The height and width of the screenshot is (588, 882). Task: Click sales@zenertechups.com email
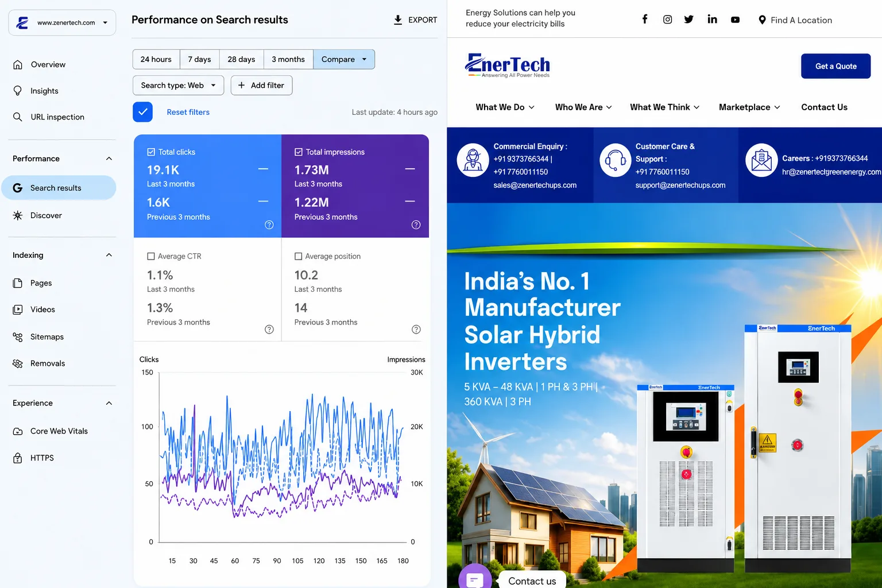(x=535, y=185)
